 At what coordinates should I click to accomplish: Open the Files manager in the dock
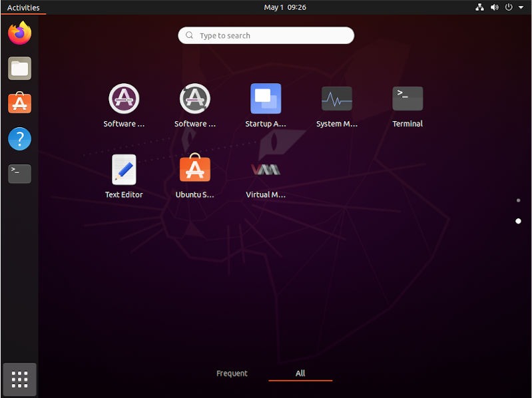click(x=20, y=68)
